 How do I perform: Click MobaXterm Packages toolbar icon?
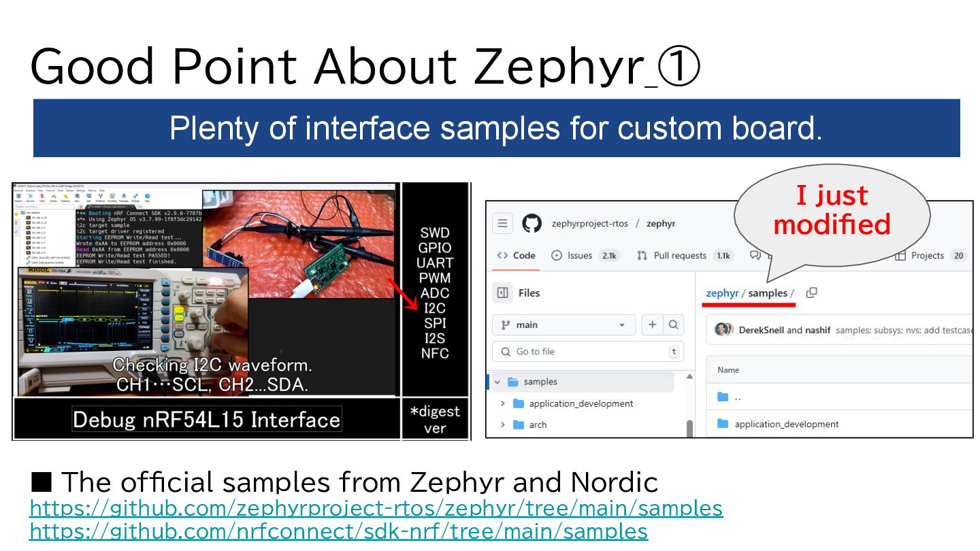pos(124,196)
